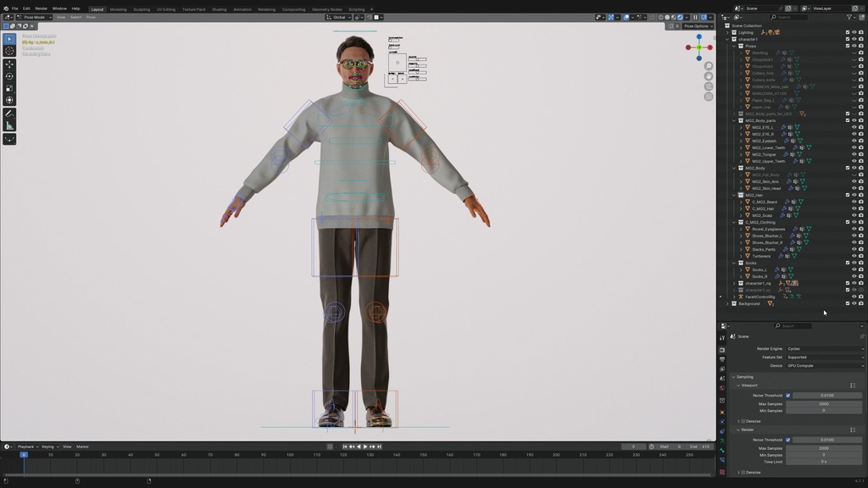The height and width of the screenshot is (488, 868).
Task: Collapse the MG2_Body_parts collection
Action: [x=734, y=120]
